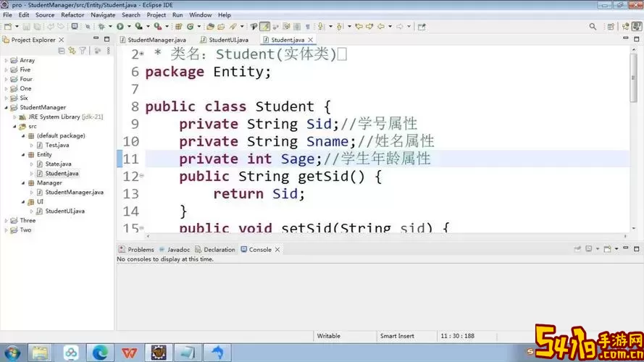
Task: Click the toolbar Search magnifier icon
Action: [x=593, y=27]
